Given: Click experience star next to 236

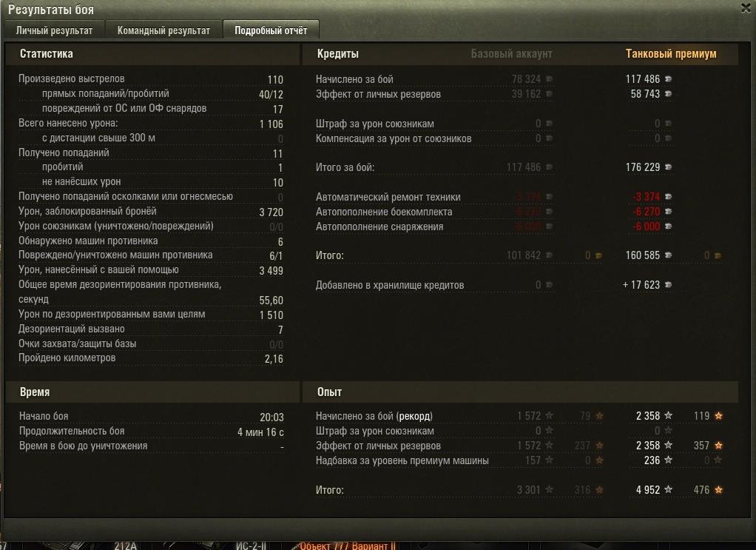Looking at the screenshot, I should [668, 460].
